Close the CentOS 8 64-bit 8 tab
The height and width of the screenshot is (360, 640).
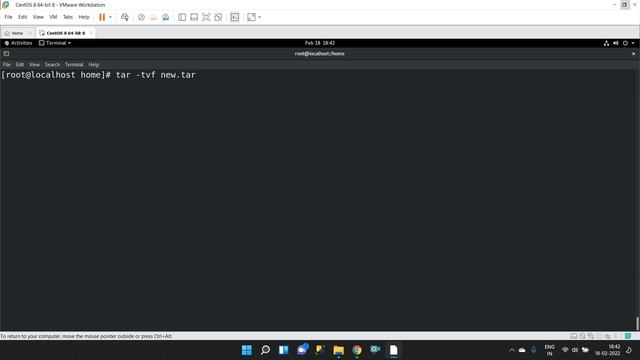click(x=91, y=33)
